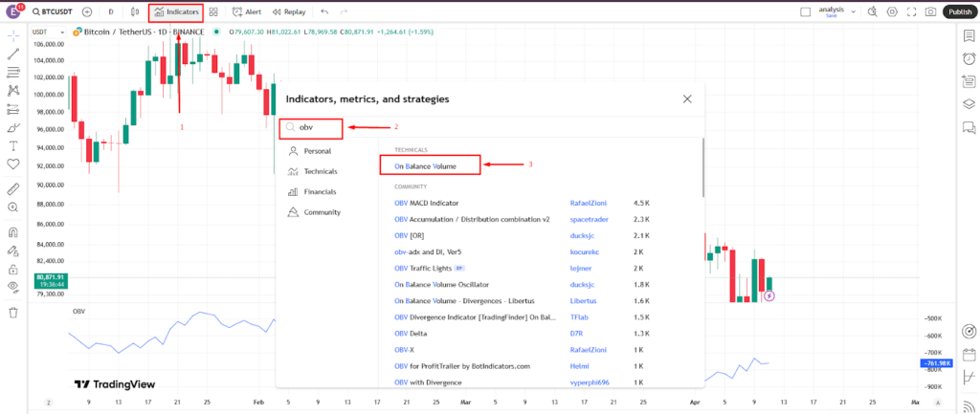Open the alerts clock panel
The height and width of the screenshot is (414, 980).
(969, 58)
